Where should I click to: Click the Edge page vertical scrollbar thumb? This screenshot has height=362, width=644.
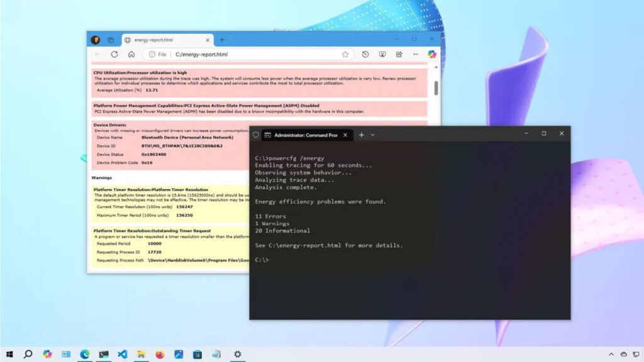436,87
